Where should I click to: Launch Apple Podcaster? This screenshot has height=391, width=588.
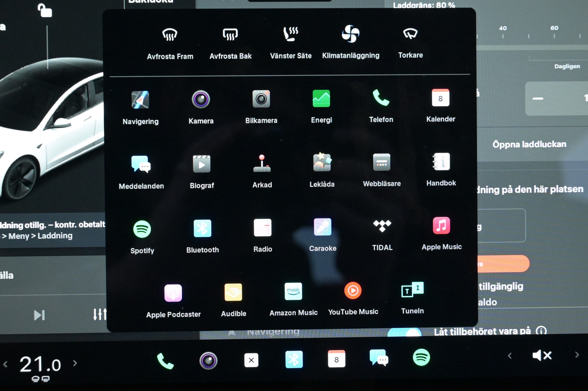coord(173,301)
